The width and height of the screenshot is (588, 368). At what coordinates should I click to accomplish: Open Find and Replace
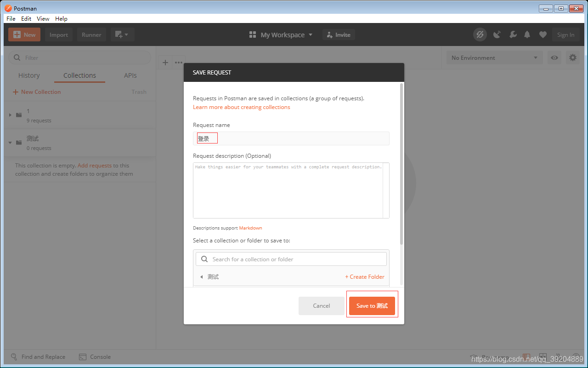click(38, 357)
